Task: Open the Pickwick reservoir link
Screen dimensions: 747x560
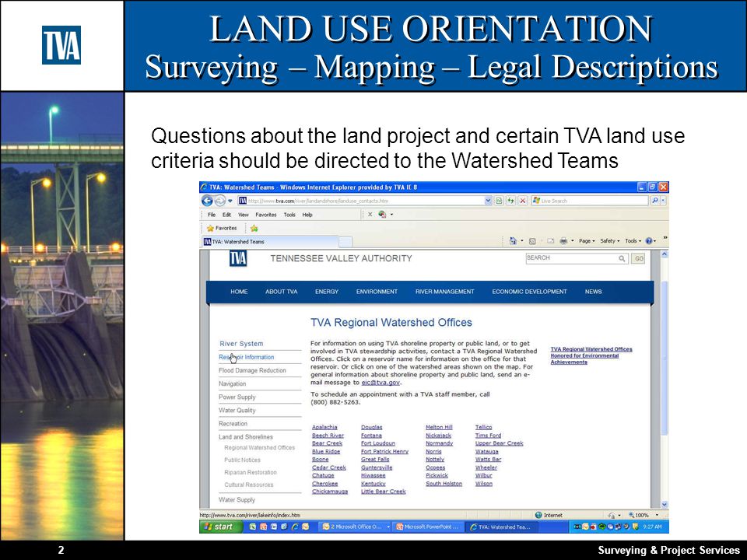Action: pos(437,475)
